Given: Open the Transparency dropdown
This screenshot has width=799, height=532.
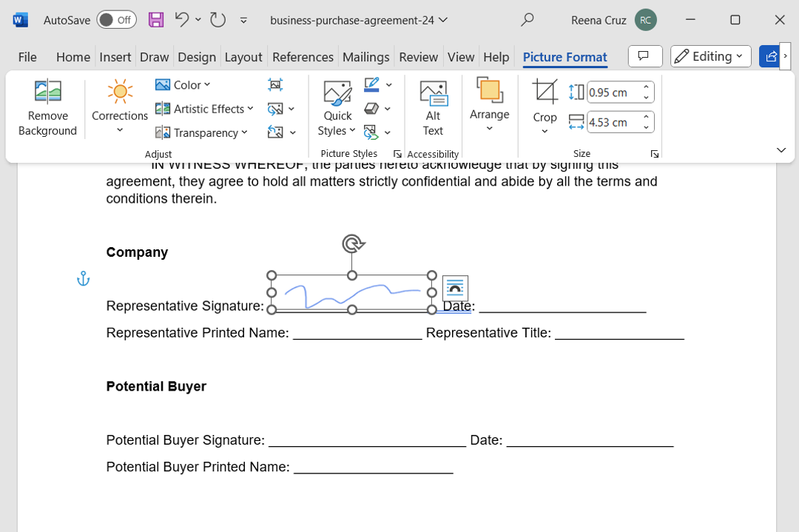Looking at the screenshot, I should click(x=201, y=132).
